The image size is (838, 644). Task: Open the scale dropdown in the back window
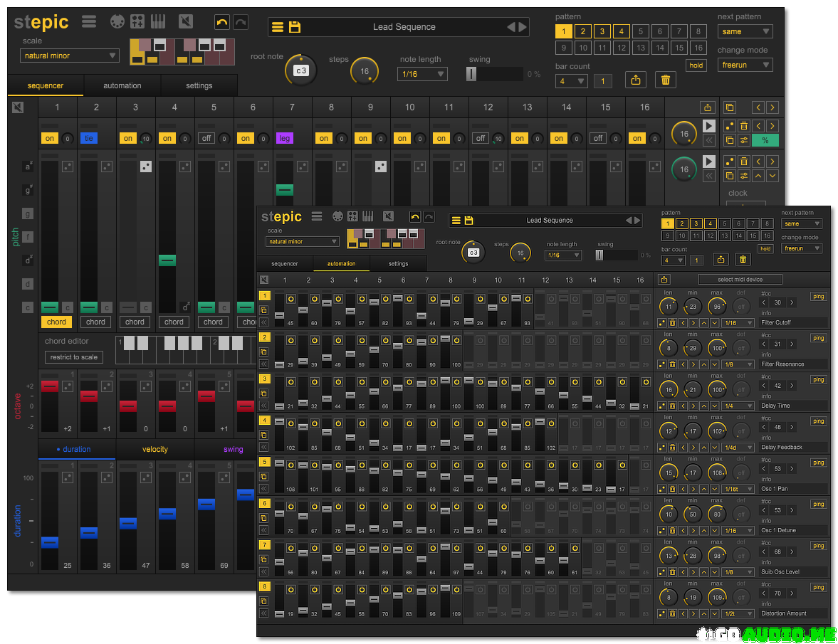(x=70, y=56)
